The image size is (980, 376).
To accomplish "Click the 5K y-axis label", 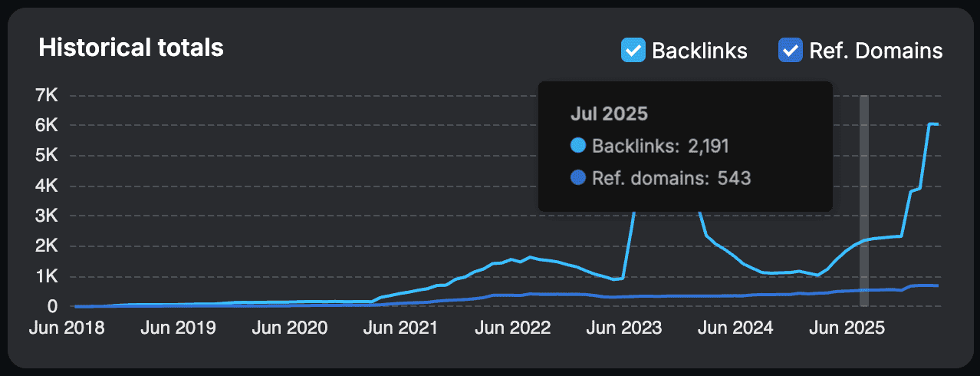I will pyautogui.click(x=47, y=156).
